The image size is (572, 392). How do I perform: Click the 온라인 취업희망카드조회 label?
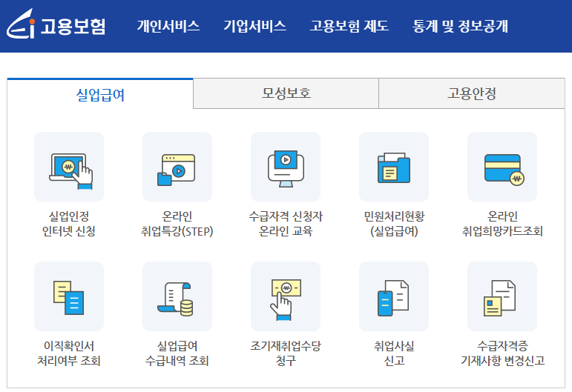(x=502, y=224)
